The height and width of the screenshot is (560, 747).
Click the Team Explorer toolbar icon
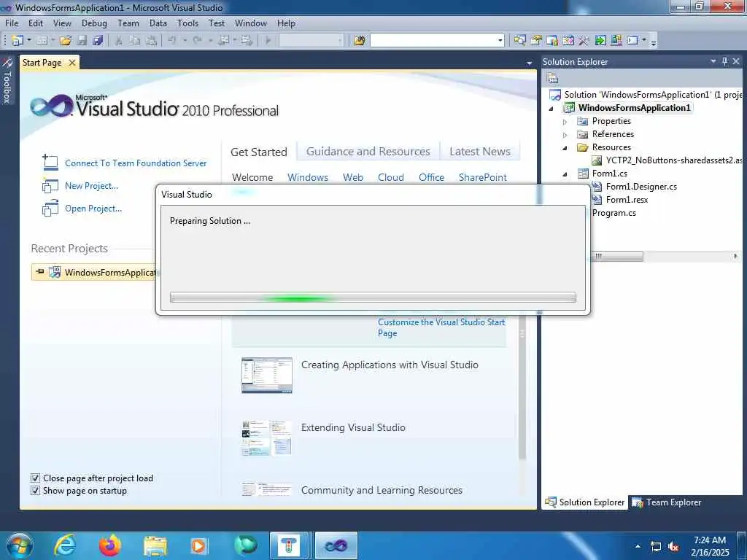click(552, 41)
